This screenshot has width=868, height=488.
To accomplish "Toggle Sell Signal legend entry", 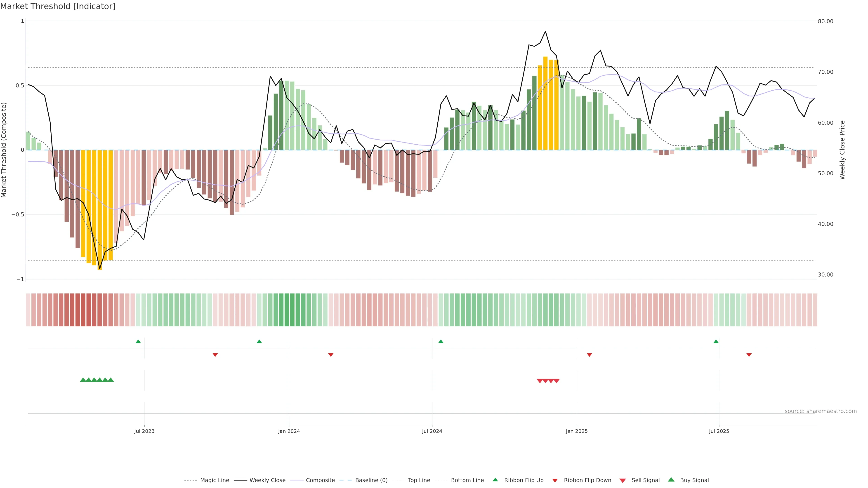I will [x=645, y=480].
